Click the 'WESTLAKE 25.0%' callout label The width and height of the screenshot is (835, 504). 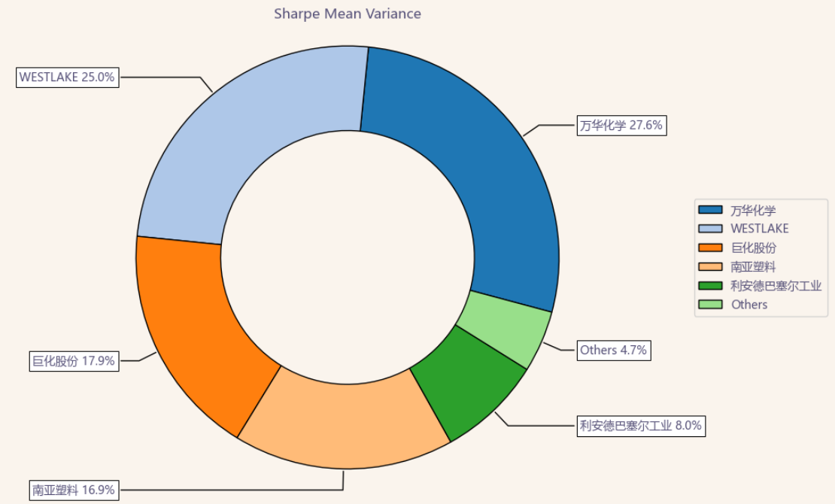[x=68, y=77]
